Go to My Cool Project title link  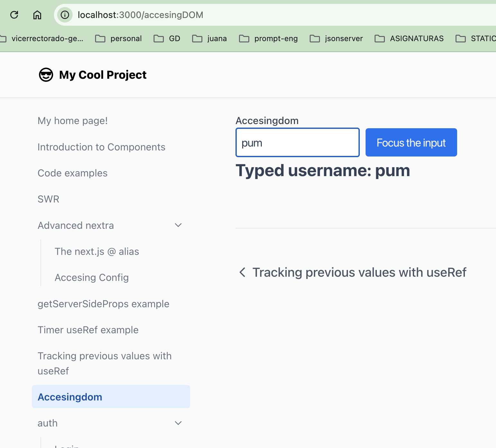click(x=103, y=75)
